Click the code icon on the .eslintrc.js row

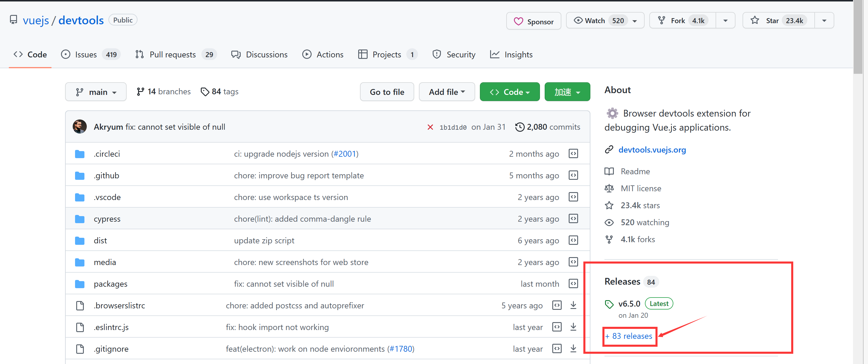tap(557, 327)
